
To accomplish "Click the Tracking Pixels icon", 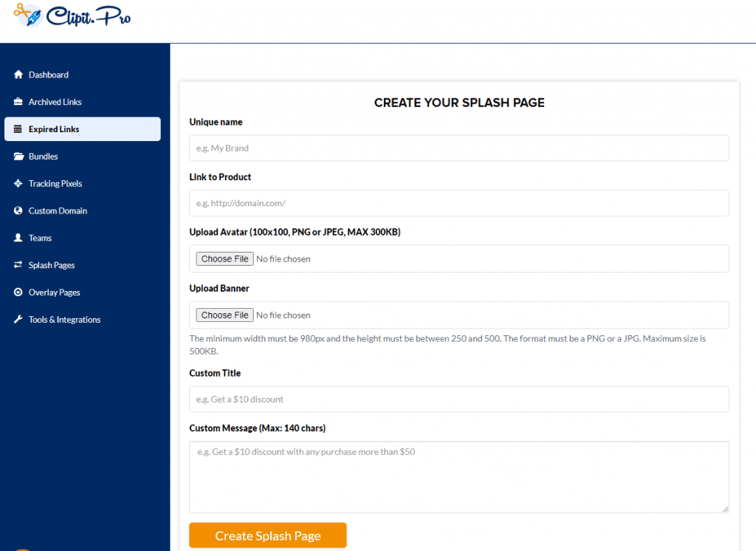I will click(18, 183).
